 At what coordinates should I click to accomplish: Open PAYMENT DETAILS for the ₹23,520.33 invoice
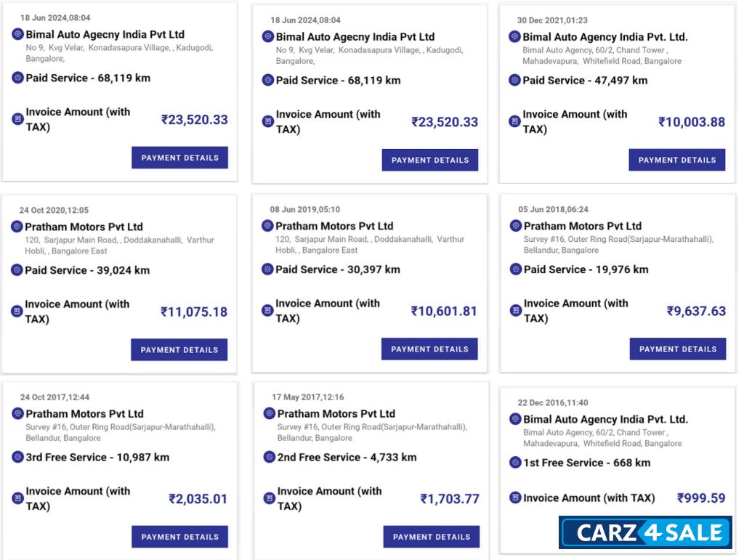click(x=179, y=158)
